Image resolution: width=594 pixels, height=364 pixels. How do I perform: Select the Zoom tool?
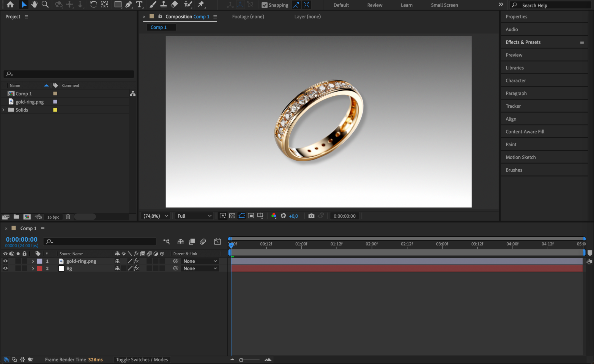point(45,4)
